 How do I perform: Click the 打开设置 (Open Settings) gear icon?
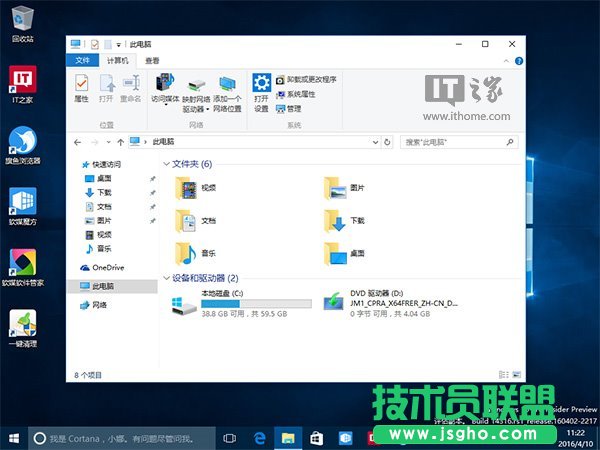pos(262,93)
